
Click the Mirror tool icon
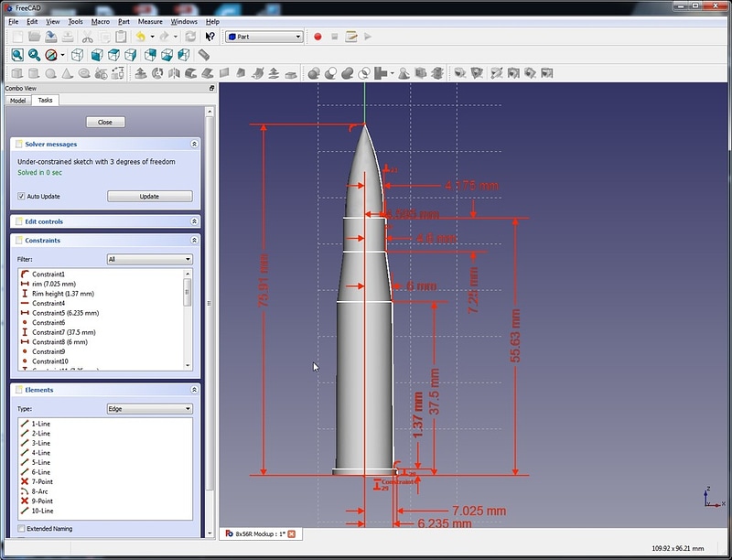click(174, 73)
